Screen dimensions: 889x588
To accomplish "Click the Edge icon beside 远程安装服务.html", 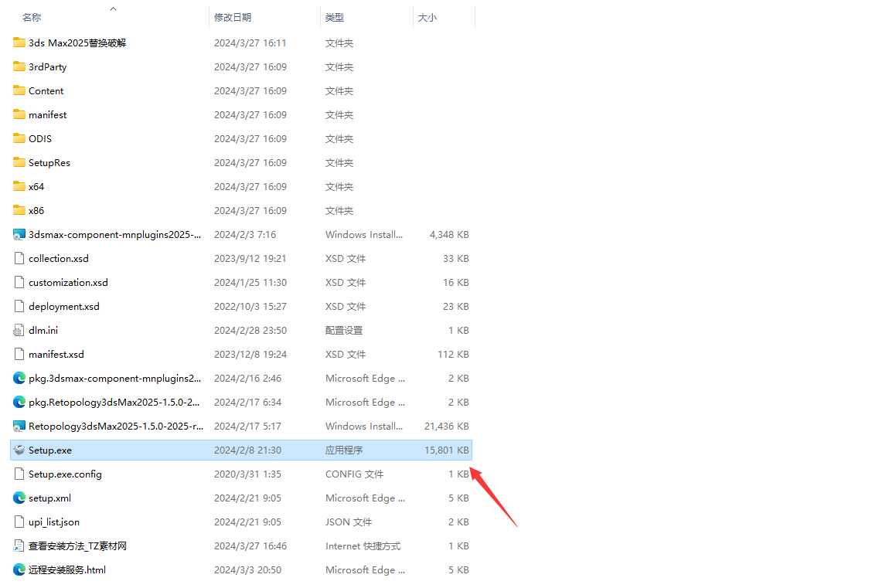I will (19, 569).
